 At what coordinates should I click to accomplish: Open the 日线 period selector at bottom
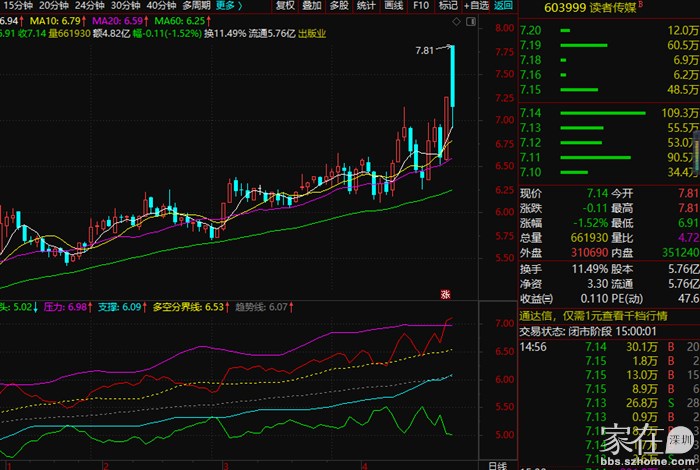coord(496,465)
